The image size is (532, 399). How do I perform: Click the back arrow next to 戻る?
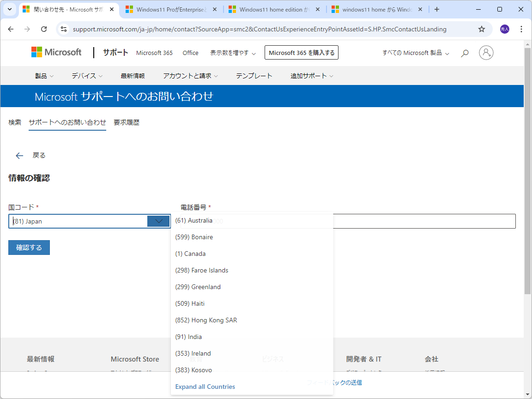19,155
